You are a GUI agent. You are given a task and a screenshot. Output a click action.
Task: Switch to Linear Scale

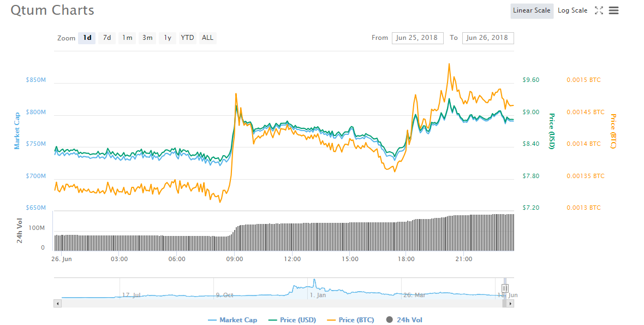click(532, 11)
